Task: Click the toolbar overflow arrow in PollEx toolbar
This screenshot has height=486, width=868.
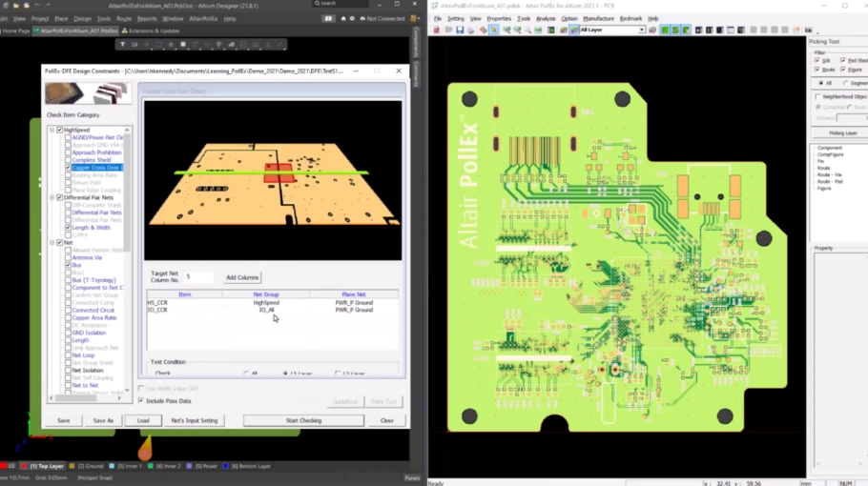Action: 817,32
